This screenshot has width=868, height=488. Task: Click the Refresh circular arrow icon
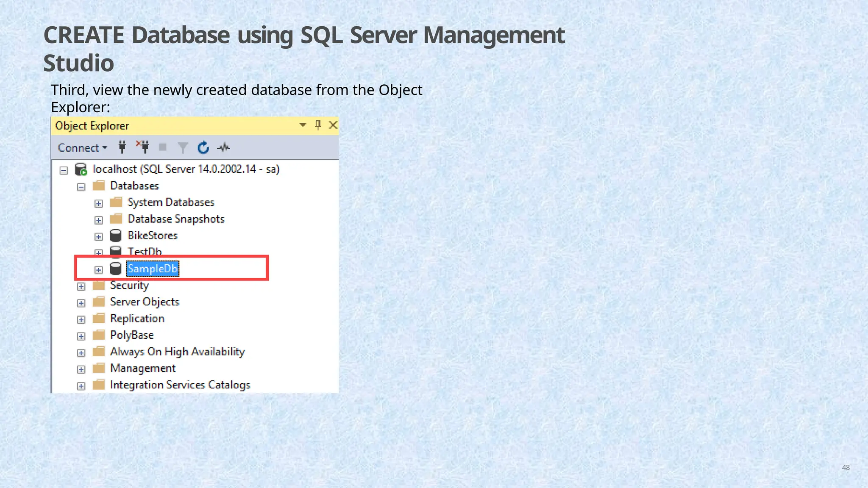coord(203,147)
